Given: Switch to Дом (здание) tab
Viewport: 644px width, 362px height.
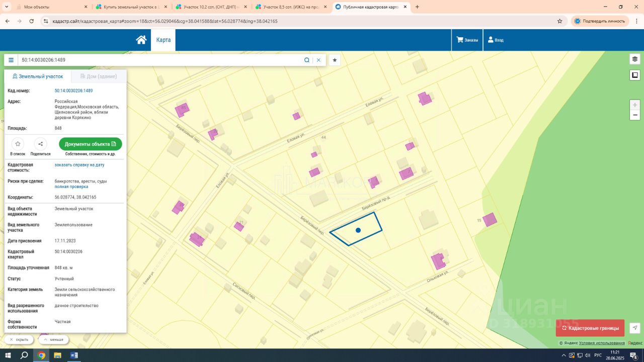Looking at the screenshot, I should [99, 76].
